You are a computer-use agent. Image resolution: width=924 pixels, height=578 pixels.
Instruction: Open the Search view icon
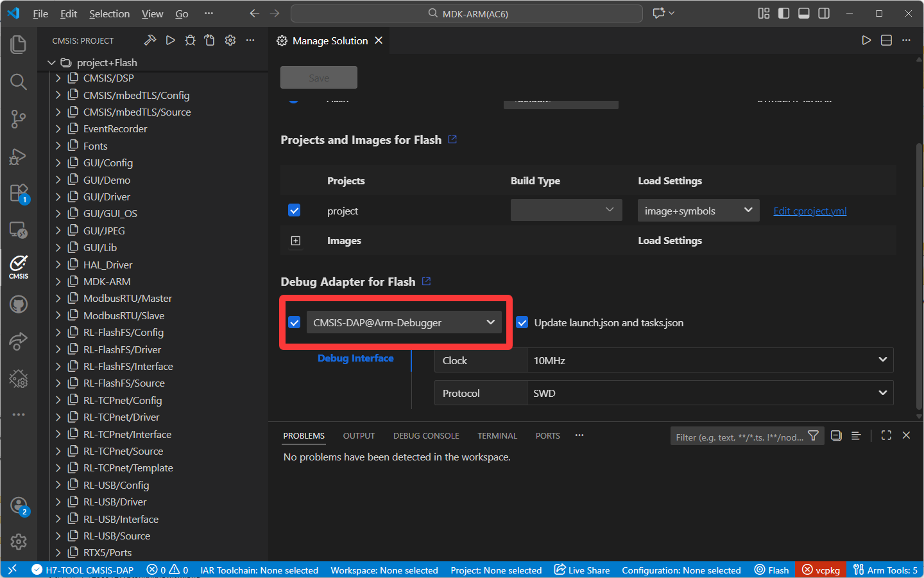pos(19,82)
